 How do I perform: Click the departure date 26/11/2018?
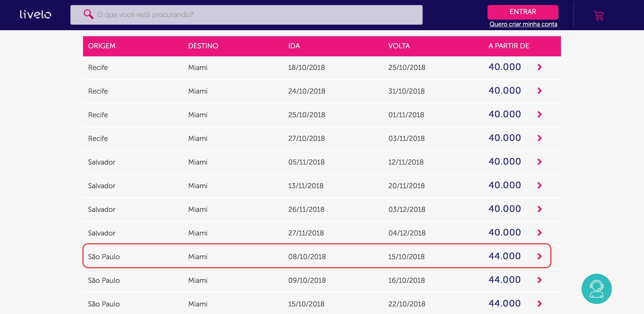tap(306, 209)
